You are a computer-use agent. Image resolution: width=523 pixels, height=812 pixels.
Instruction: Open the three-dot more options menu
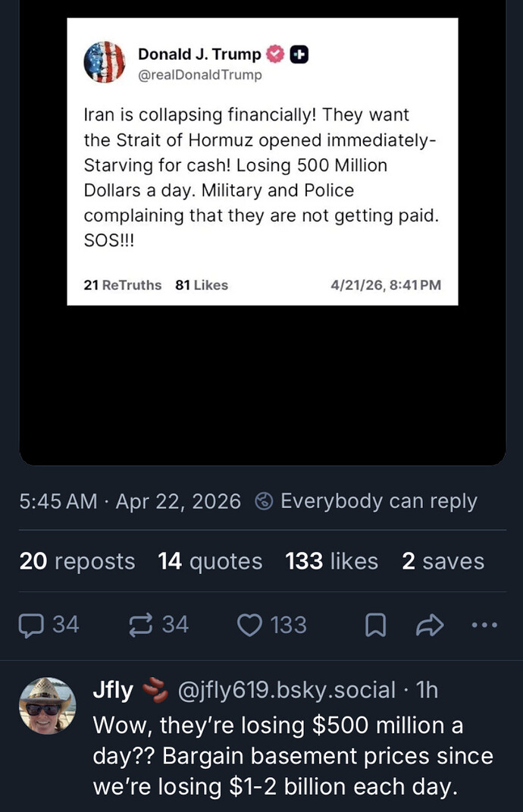tap(484, 625)
